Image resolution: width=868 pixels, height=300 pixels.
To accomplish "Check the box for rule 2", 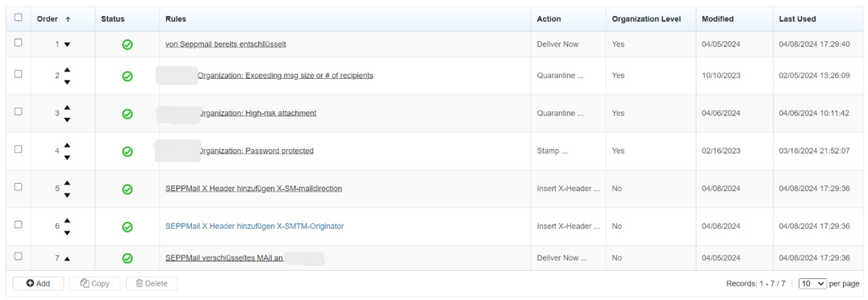I will (19, 73).
